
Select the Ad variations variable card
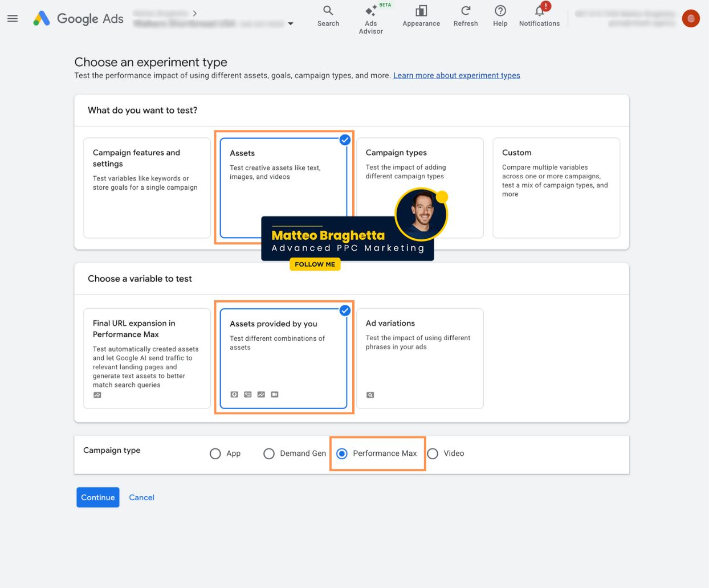click(x=419, y=358)
